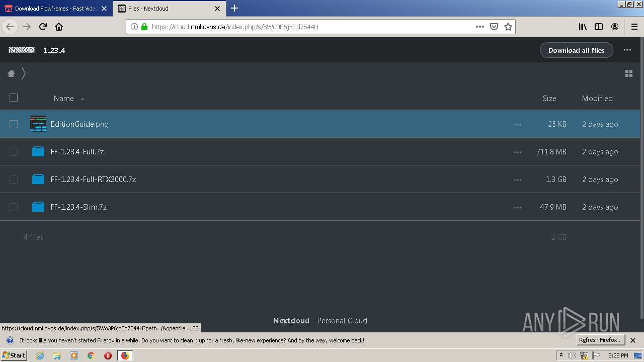The height and width of the screenshot is (362, 644).
Task: Close the Files - Nextcloud tab
Action: [217, 9]
